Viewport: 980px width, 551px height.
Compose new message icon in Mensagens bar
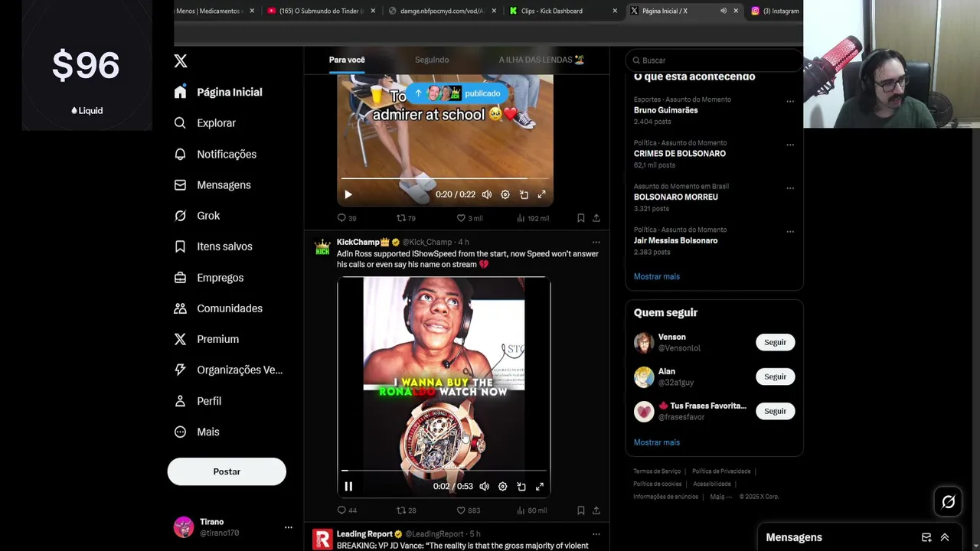pyautogui.click(x=926, y=537)
